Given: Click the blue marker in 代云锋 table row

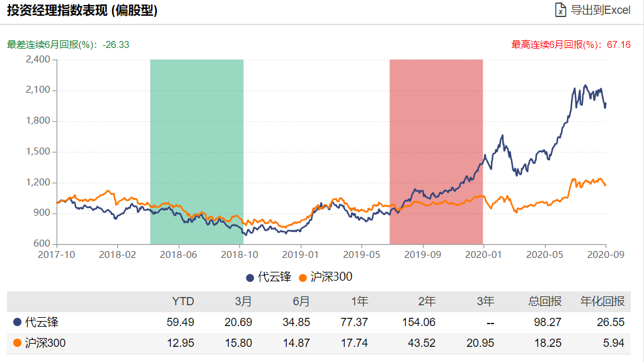Looking at the screenshot, I should (x=17, y=322).
